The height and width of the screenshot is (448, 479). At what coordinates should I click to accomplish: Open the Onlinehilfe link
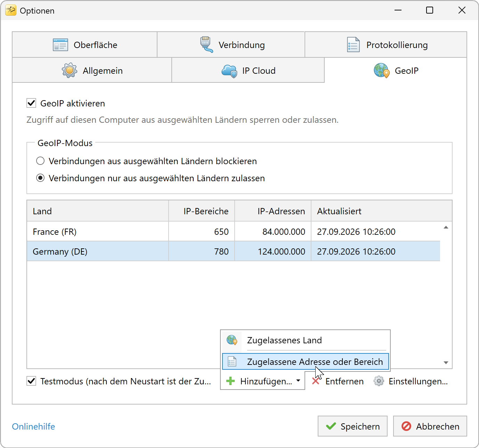coord(33,426)
